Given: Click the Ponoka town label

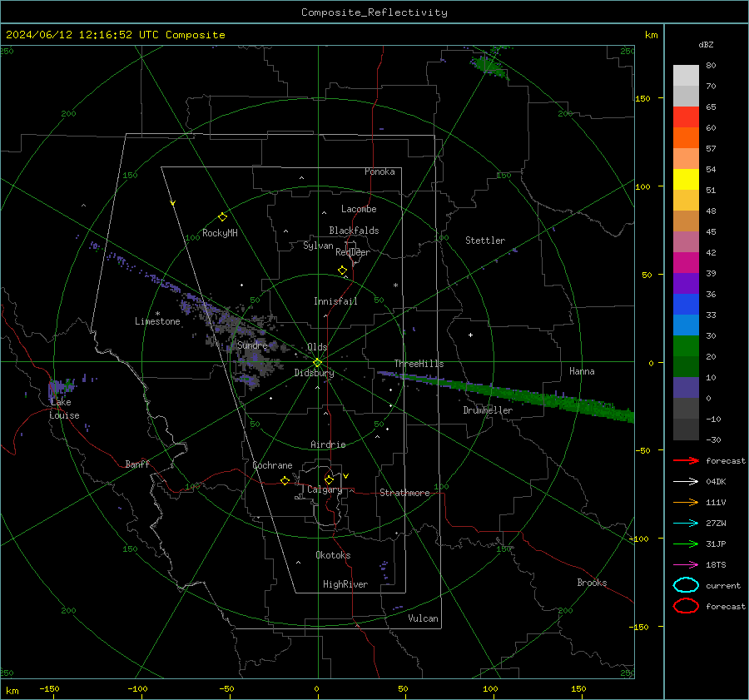Looking at the screenshot, I should [379, 171].
